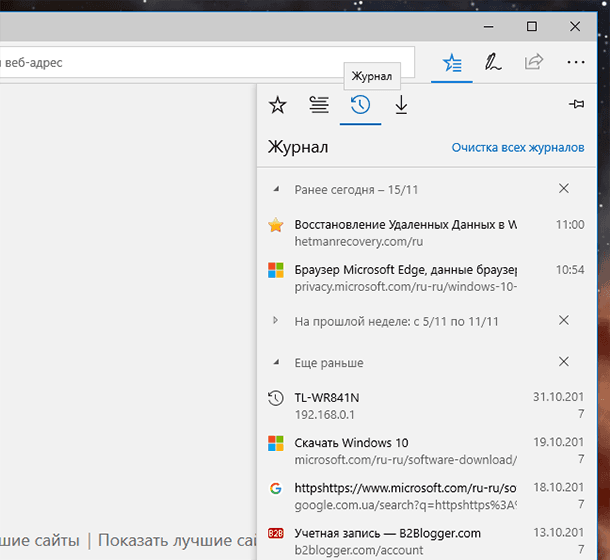This screenshot has height=560, width=610.
Task: Close the Edge browser window
Action: point(575,26)
